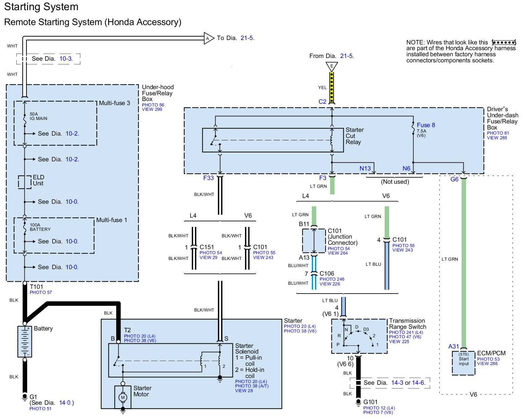
Task: Follow the PHOTO 57 link under T101
Action: [41, 292]
